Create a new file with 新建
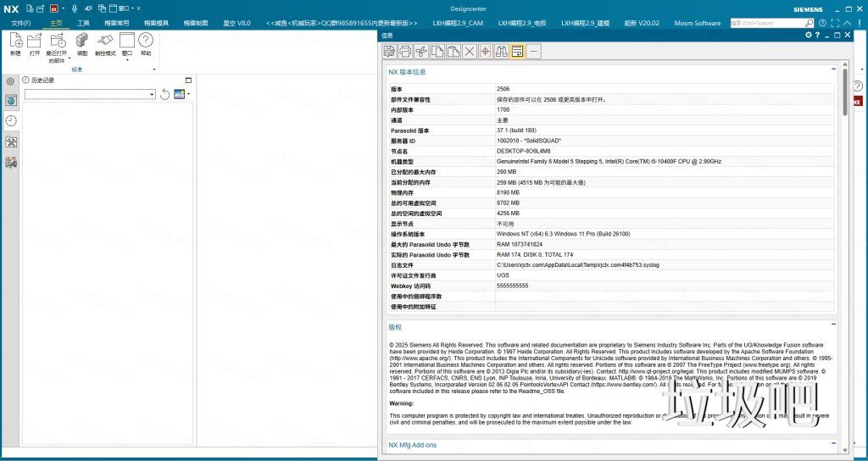The width and height of the screenshot is (868, 461). click(15, 44)
